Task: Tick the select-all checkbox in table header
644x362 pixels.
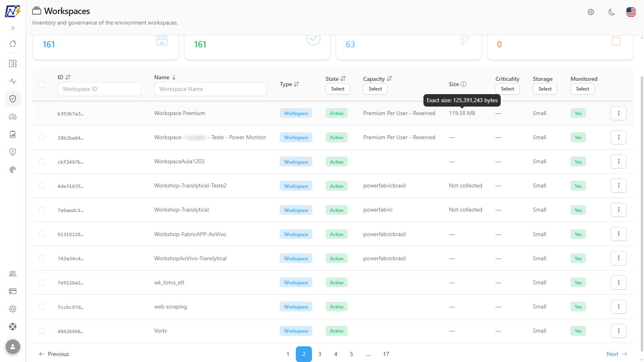Action: click(42, 84)
